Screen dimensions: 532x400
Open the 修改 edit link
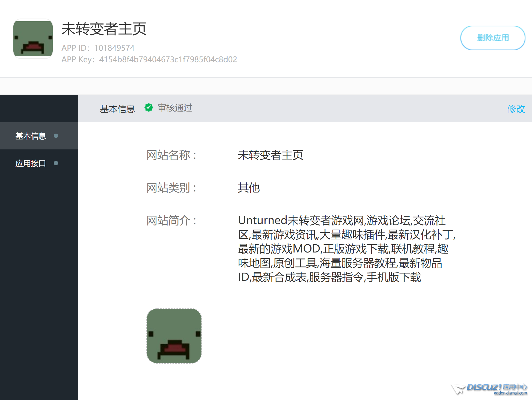516,109
